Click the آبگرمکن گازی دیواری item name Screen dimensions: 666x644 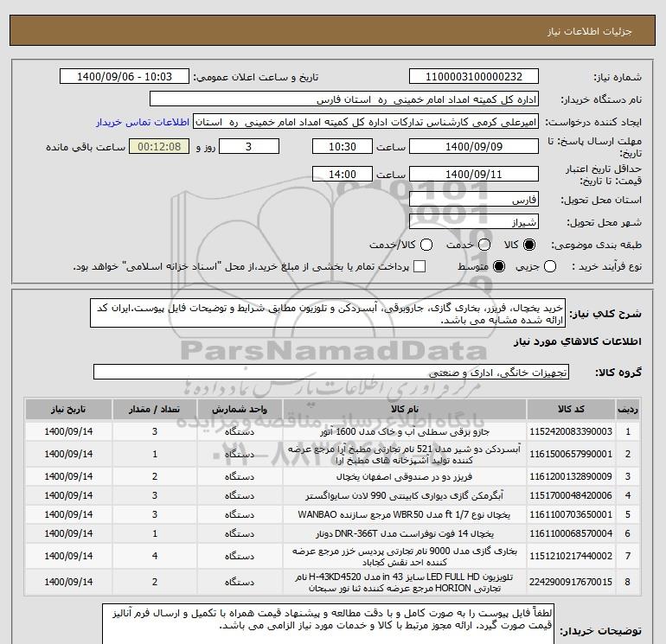[x=405, y=495]
